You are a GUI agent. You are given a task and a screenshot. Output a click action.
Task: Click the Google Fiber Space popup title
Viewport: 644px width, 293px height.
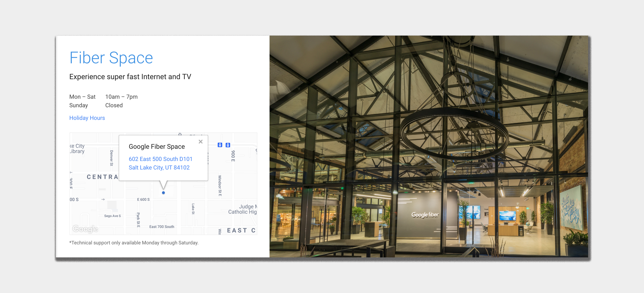pyautogui.click(x=157, y=146)
